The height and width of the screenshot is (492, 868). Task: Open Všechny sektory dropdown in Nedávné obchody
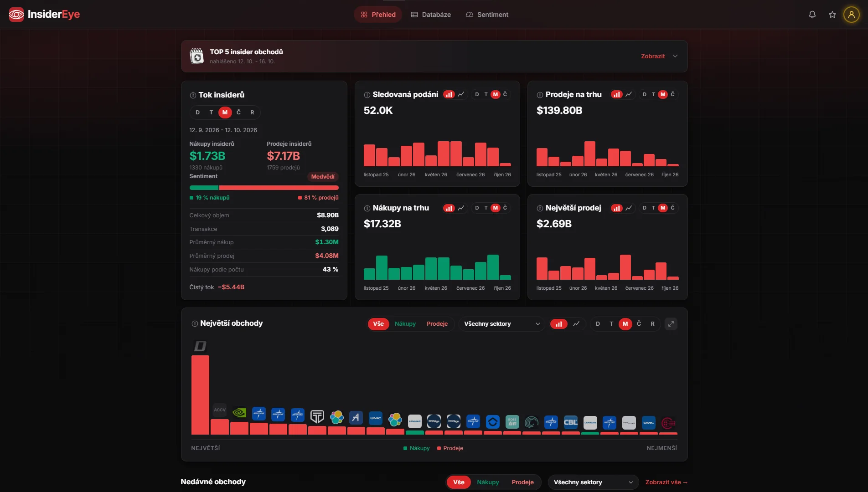click(x=593, y=482)
